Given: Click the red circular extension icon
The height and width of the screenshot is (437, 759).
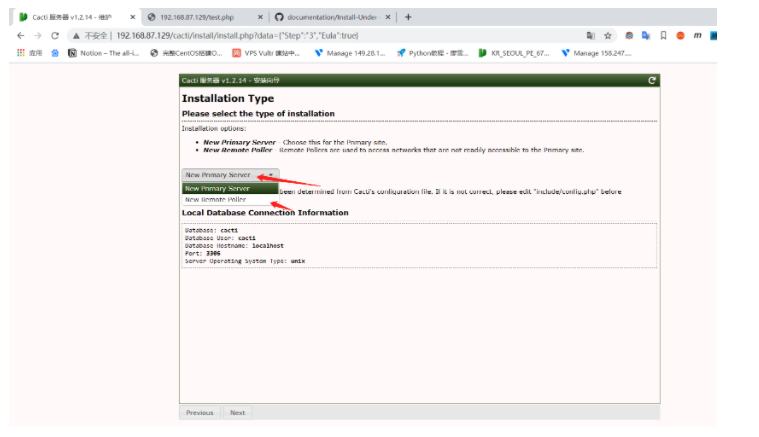Looking at the screenshot, I should tap(680, 35).
